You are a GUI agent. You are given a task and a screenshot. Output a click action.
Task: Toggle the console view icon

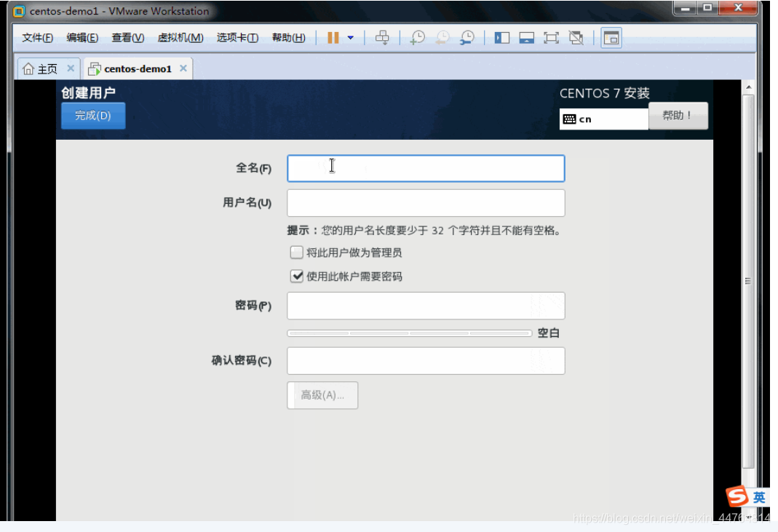tap(611, 38)
